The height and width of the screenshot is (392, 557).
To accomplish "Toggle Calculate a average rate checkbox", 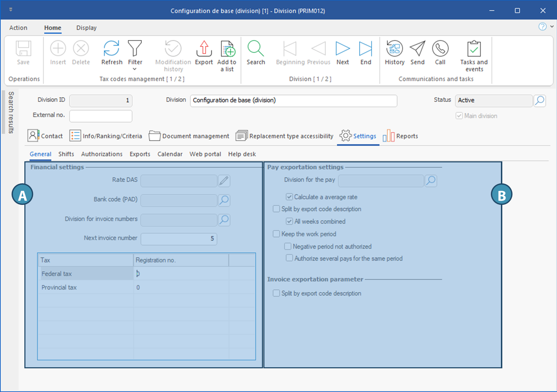I will point(289,197).
